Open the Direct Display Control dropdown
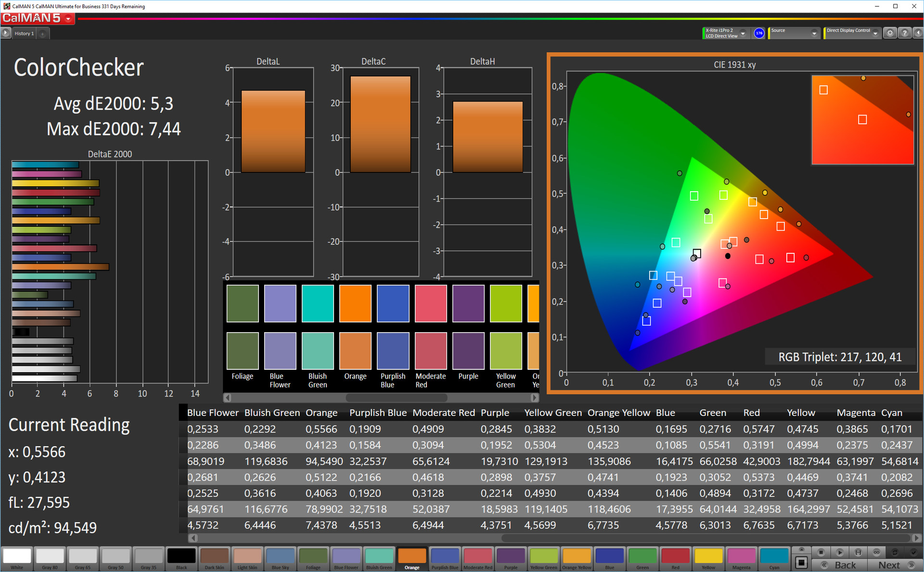Screen dimensions: 924x572 click(x=875, y=33)
